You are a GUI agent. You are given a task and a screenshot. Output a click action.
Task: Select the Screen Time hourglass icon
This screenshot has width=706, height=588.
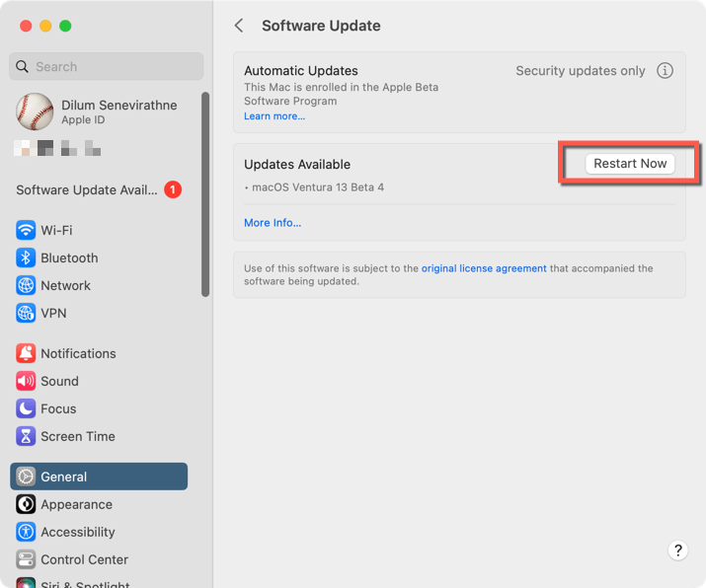(26, 436)
